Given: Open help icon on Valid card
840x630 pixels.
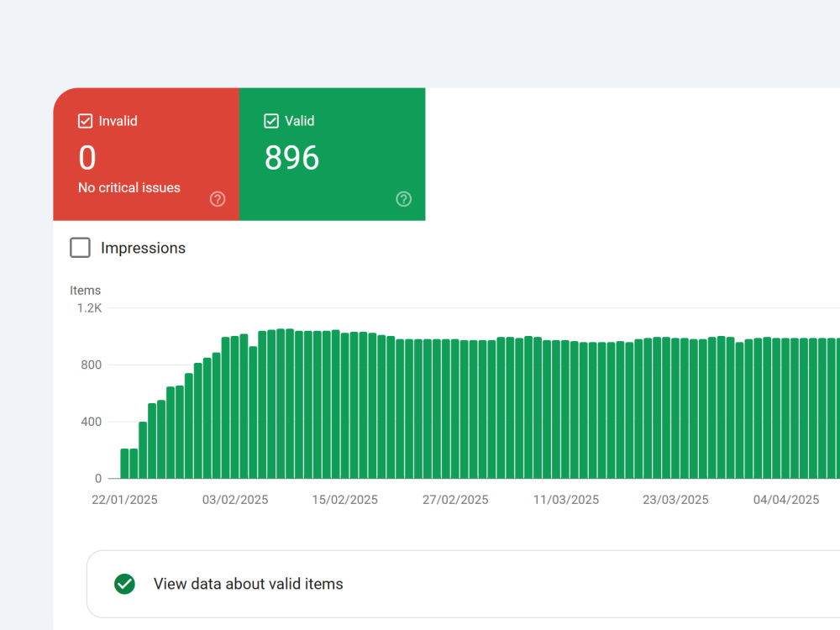Looking at the screenshot, I should (x=403, y=199).
